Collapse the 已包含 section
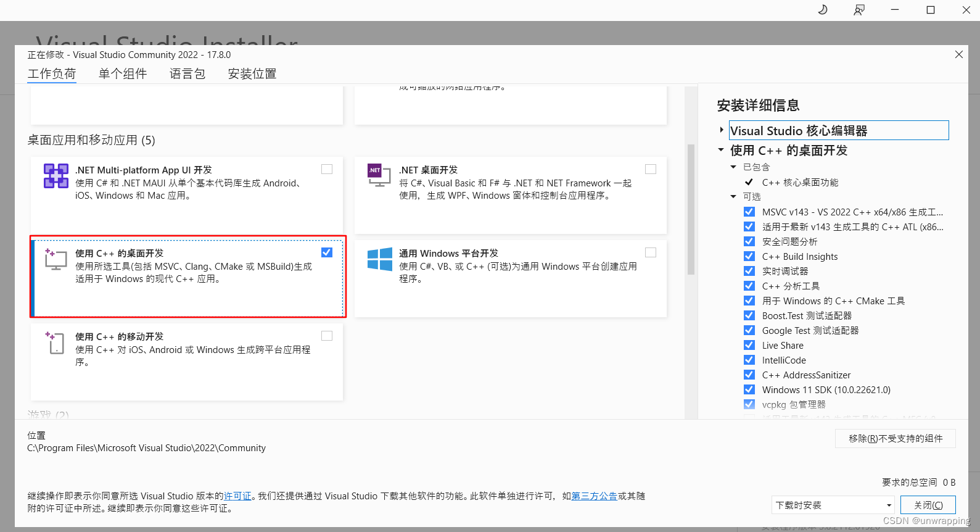Viewport: 980px width, 532px height. tap(733, 167)
